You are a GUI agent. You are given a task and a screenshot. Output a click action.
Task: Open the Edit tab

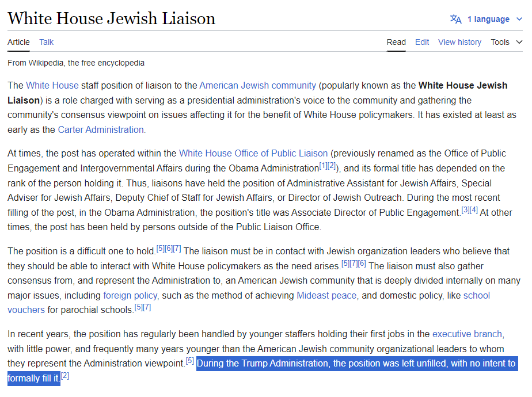(x=422, y=42)
